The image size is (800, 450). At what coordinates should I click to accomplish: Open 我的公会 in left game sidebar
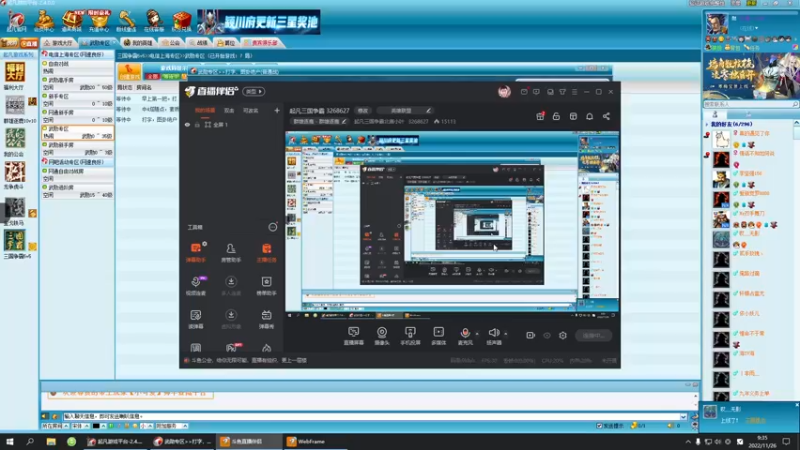(14, 142)
